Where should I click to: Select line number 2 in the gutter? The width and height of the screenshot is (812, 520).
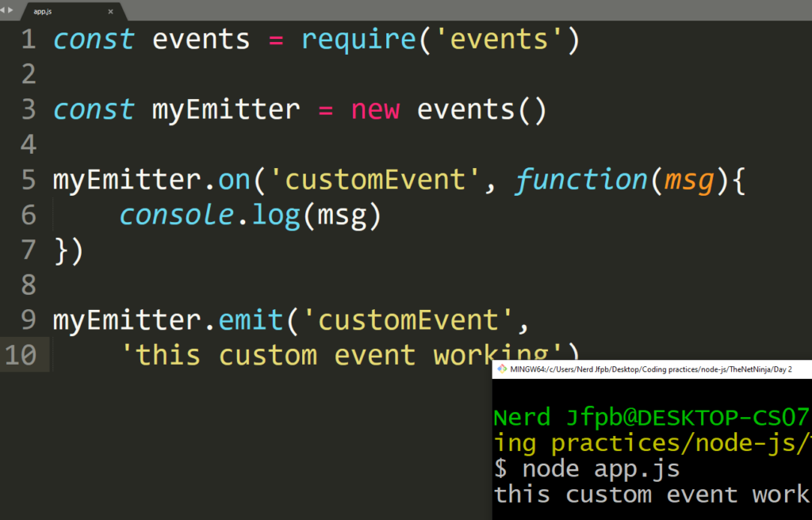[29, 75]
